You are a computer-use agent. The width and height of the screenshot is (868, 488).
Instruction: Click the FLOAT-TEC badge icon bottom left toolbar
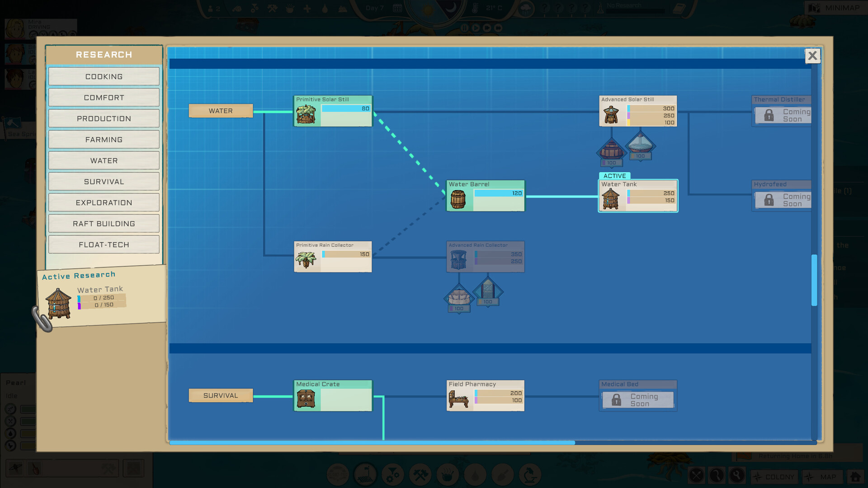(338, 475)
